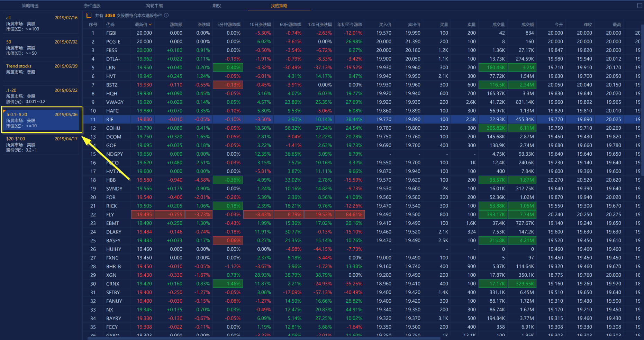644x340 pixels.
Task: Select the 期权 tab
Action: pos(217,6)
